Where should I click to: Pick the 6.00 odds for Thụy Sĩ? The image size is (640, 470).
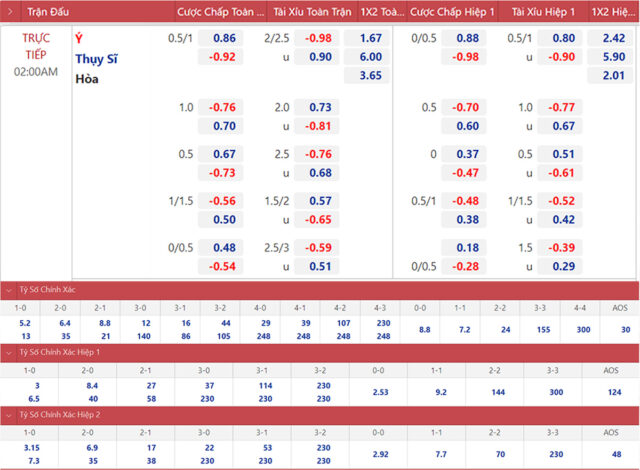370,57
